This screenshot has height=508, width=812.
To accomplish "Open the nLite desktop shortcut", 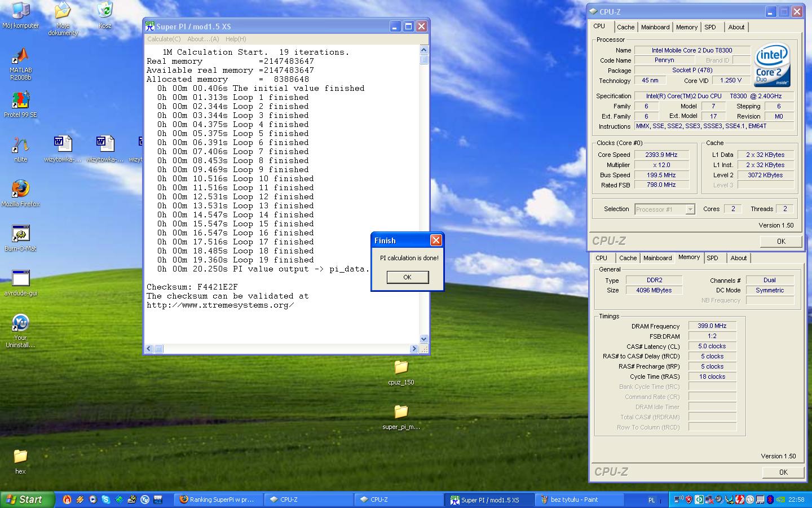I will click(20, 146).
